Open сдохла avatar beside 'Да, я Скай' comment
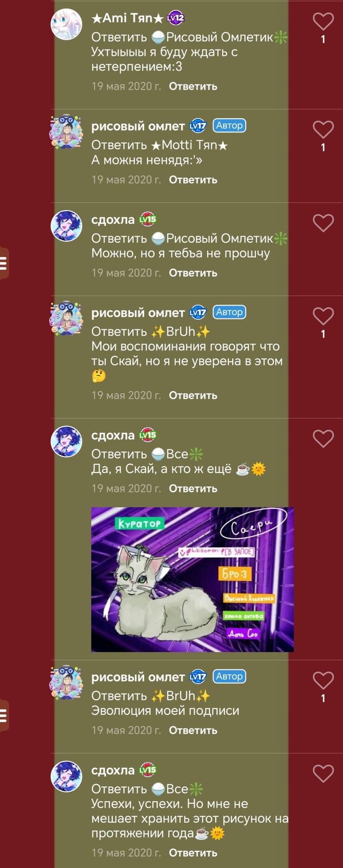343x868 pixels. [x=67, y=441]
